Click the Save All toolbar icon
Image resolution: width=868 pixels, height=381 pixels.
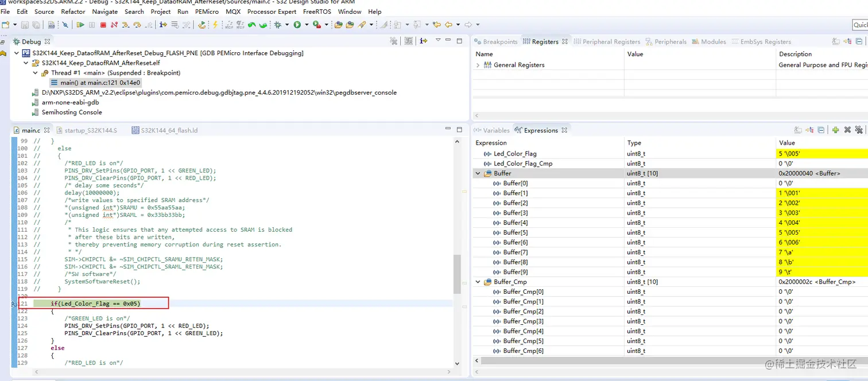click(x=36, y=25)
